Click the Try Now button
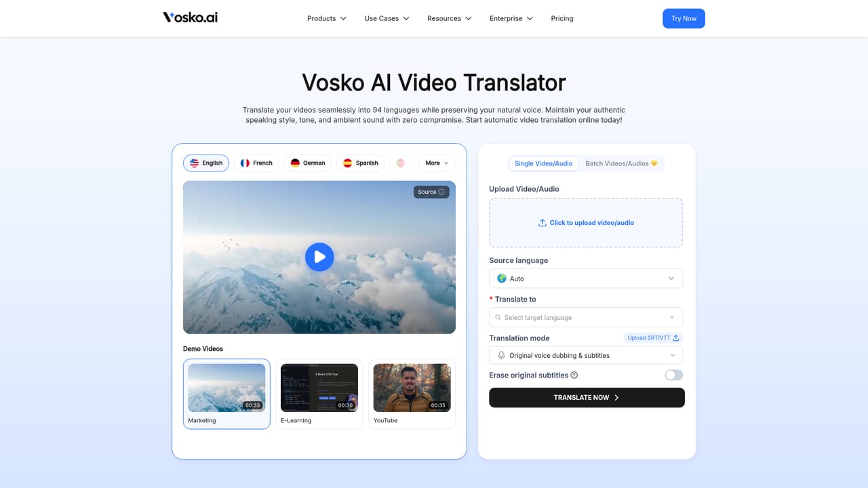The width and height of the screenshot is (868, 488). [x=684, y=18]
